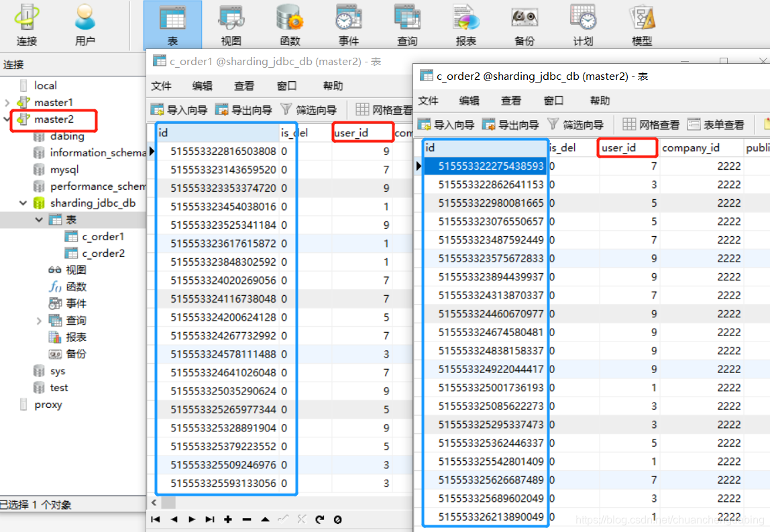Viewport: 770px width, 532px height.
Task: Click the refresh icon in c_order1 navigation bar
Action: click(320, 519)
